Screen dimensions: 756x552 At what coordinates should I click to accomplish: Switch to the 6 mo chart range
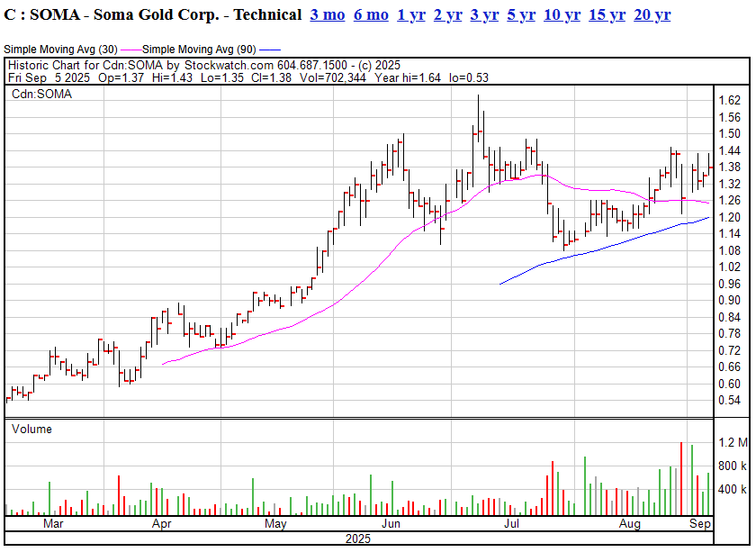click(x=371, y=15)
